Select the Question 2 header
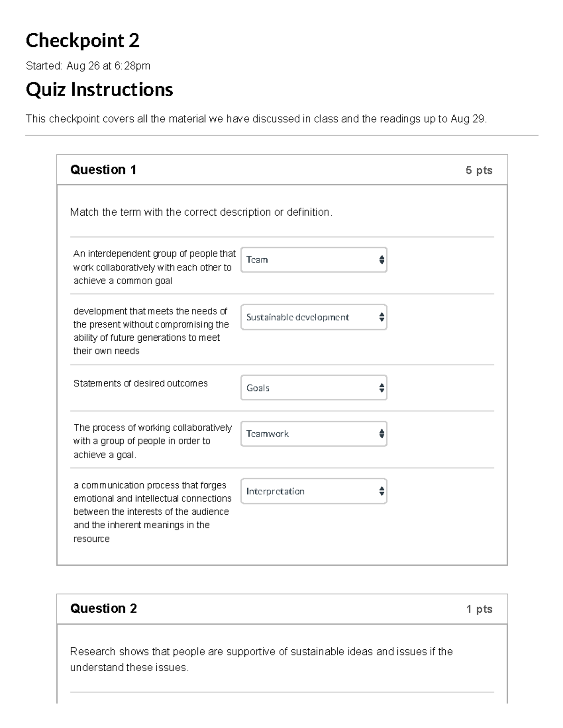The width and height of the screenshot is (563, 728). pos(103,609)
